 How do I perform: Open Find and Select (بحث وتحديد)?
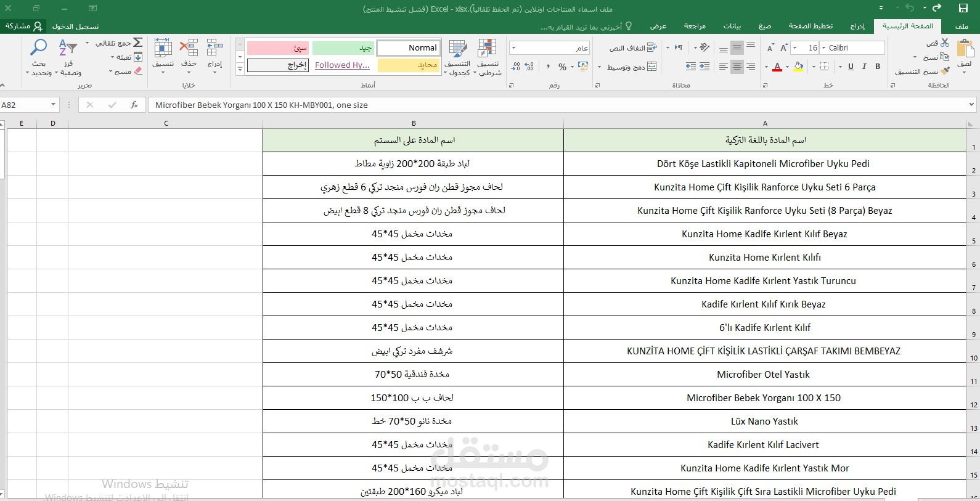[38, 57]
